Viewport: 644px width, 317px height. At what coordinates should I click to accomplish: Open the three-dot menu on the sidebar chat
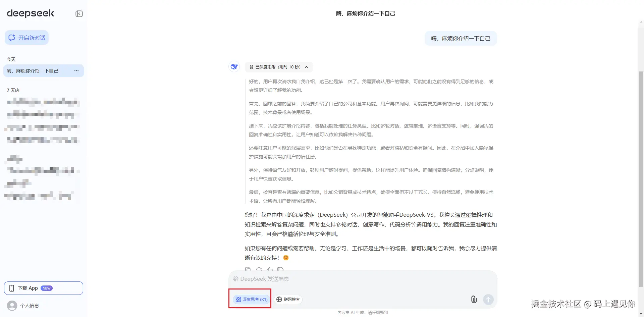coord(76,71)
